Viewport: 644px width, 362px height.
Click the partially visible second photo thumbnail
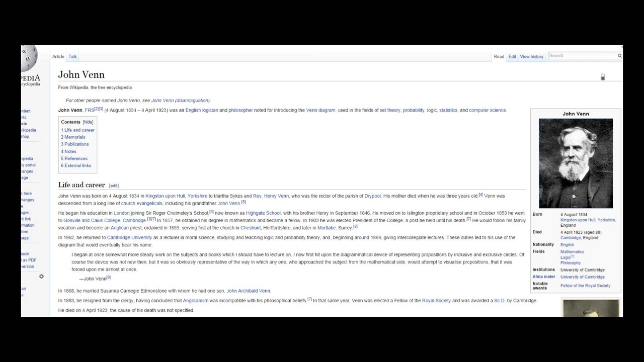(x=591, y=308)
